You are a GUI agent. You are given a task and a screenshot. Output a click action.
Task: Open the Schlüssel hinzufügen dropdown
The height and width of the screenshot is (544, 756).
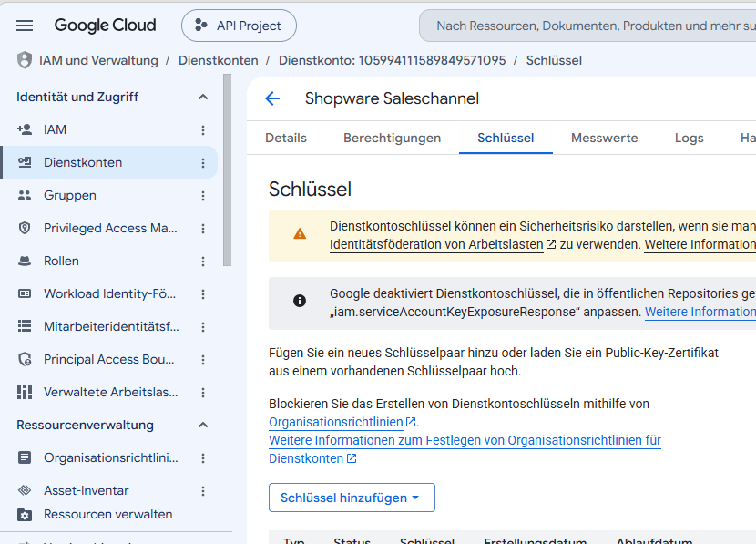click(352, 498)
